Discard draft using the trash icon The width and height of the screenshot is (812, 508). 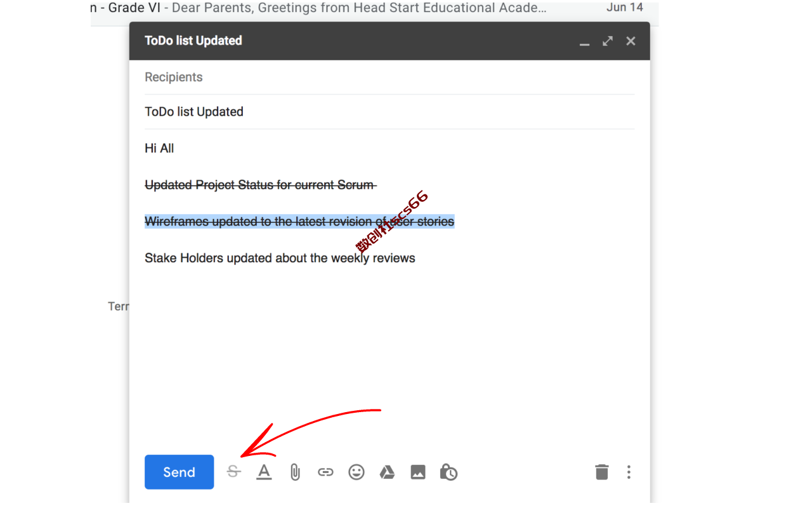point(601,472)
